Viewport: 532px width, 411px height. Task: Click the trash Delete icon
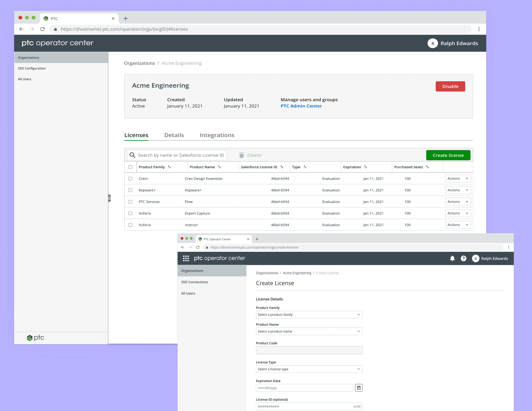point(241,155)
